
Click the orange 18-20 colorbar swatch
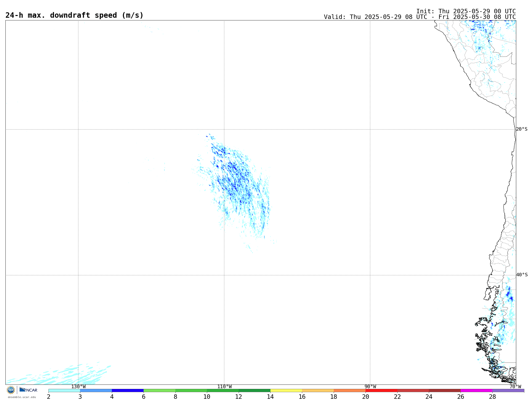(350, 391)
